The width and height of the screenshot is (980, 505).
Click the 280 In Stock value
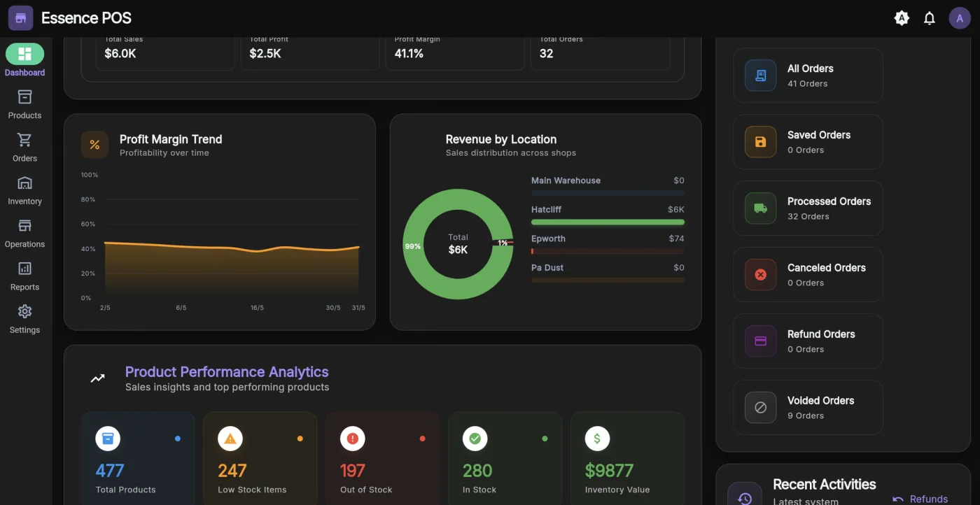pyautogui.click(x=477, y=471)
